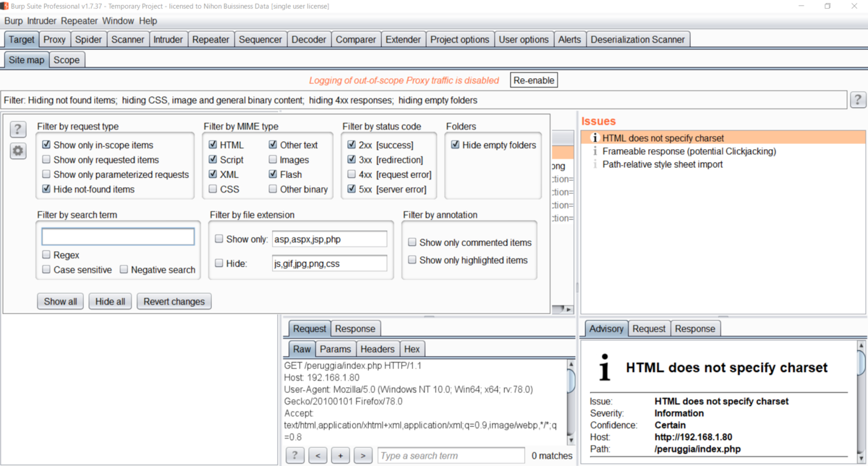Viewport: 868px width, 466px height.
Task: Click the Hide extensions text field
Action: (x=329, y=263)
